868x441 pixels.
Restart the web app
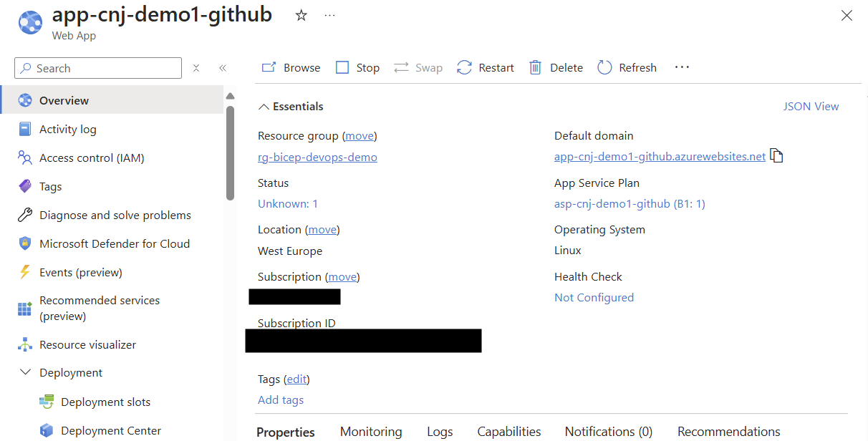[x=486, y=67]
